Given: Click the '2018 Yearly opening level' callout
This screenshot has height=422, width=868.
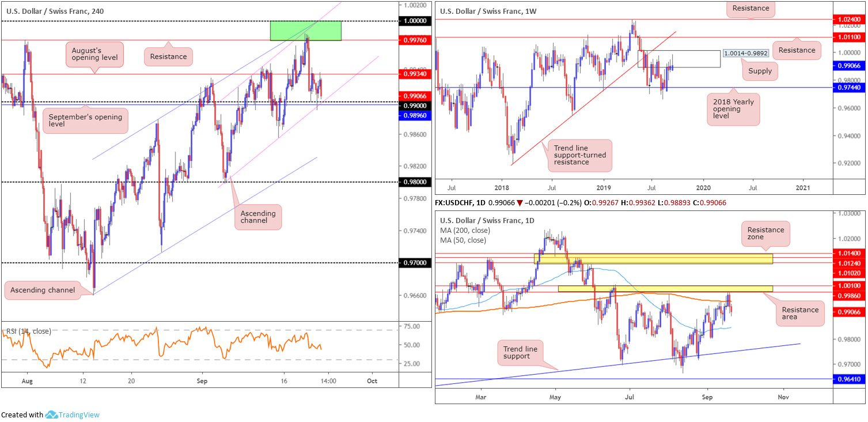Looking at the screenshot, I should [733, 110].
